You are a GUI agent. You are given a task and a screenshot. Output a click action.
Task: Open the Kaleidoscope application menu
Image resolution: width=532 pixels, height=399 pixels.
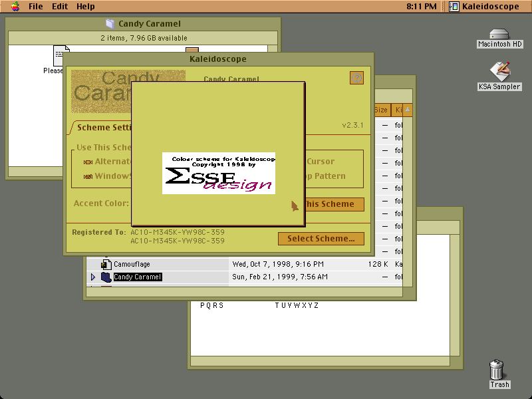pyautogui.click(x=484, y=7)
